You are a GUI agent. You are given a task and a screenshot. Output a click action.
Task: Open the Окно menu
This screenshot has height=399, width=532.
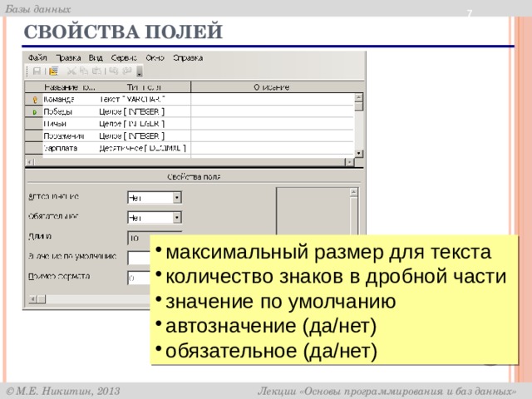[x=155, y=57]
